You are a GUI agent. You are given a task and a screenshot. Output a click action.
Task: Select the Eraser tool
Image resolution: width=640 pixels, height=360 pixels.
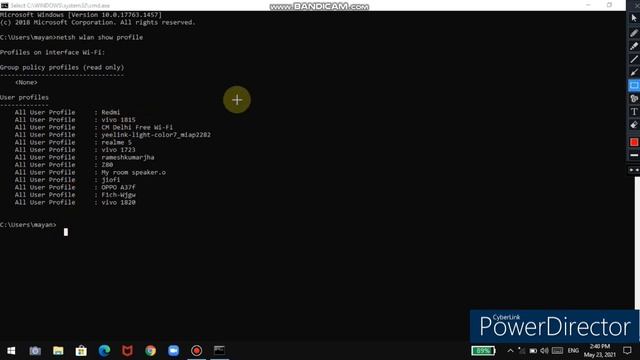634,125
